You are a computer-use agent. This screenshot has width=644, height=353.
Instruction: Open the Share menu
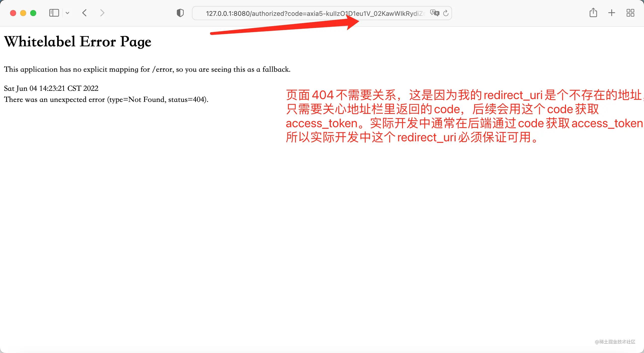593,13
